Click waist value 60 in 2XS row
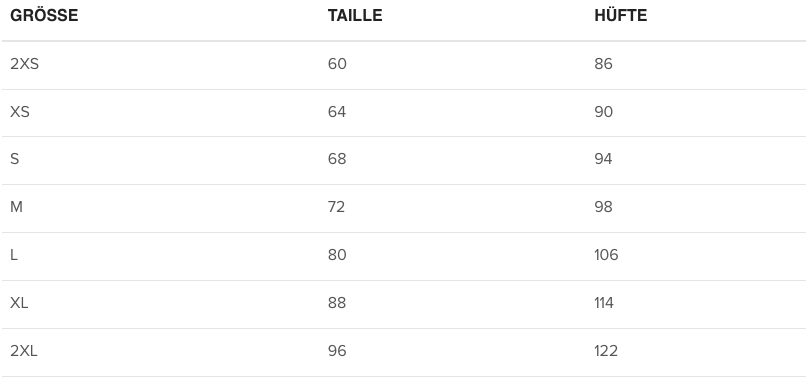Screen dimensions: 806x378 [x=337, y=64]
